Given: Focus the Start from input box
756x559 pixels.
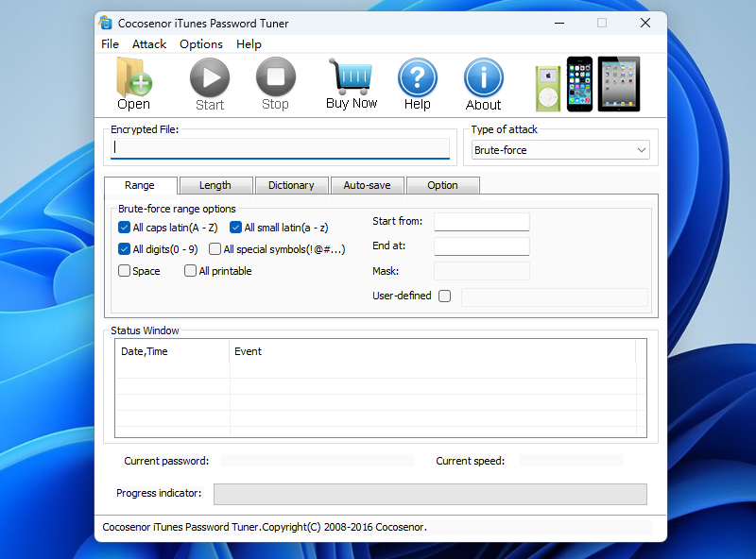Looking at the screenshot, I should (482, 222).
